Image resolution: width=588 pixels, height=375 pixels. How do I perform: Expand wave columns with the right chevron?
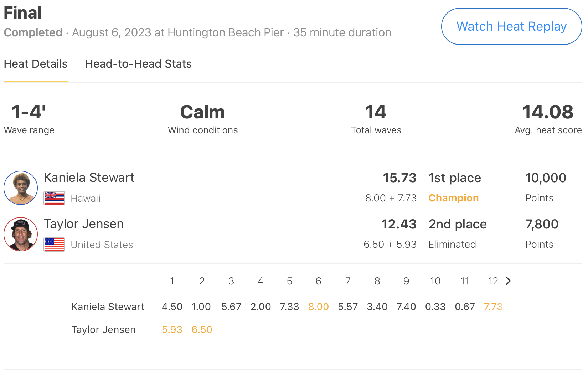[x=509, y=281]
